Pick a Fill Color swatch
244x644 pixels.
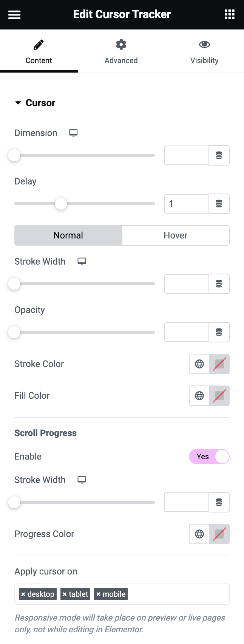coord(219,396)
